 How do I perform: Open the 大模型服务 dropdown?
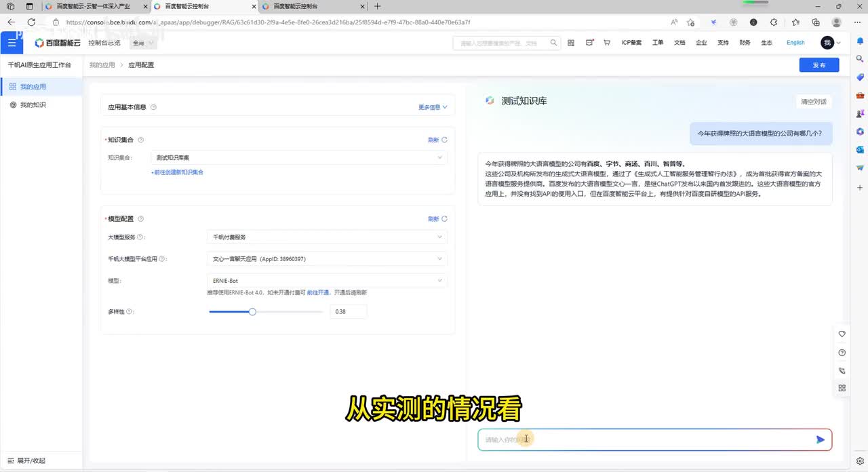(x=326, y=237)
